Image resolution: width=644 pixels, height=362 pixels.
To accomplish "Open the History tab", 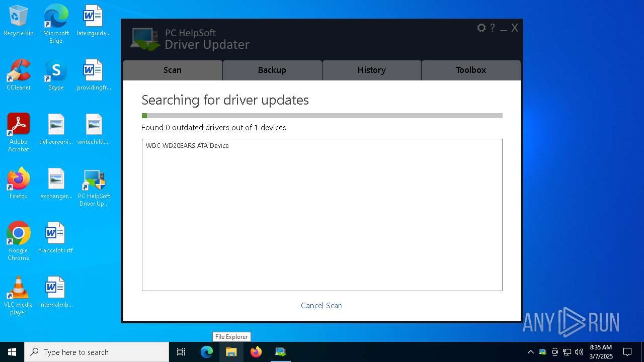I will click(372, 70).
